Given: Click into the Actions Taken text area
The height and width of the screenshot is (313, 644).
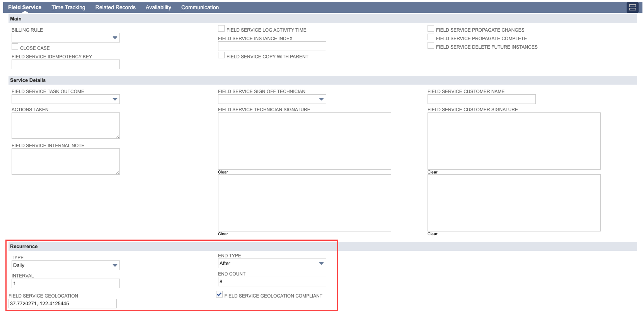Looking at the screenshot, I should tap(66, 126).
